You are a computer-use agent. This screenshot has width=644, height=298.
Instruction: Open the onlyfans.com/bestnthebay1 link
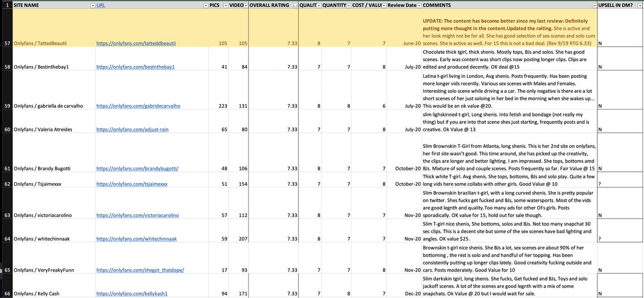pyautogui.click(x=136, y=68)
